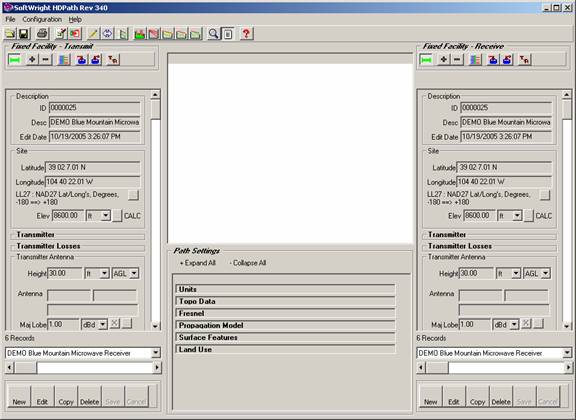This screenshot has width=576, height=420.
Task: Click the Save disk icon in toolbar
Action: pos(24,34)
